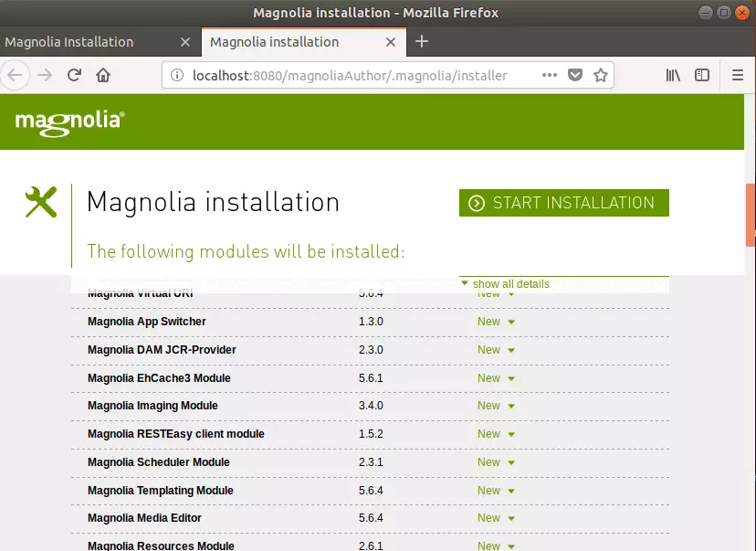Click version 5.6.4 of Media Editor
This screenshot has height=551, width=756.
[x=371, y=518]
